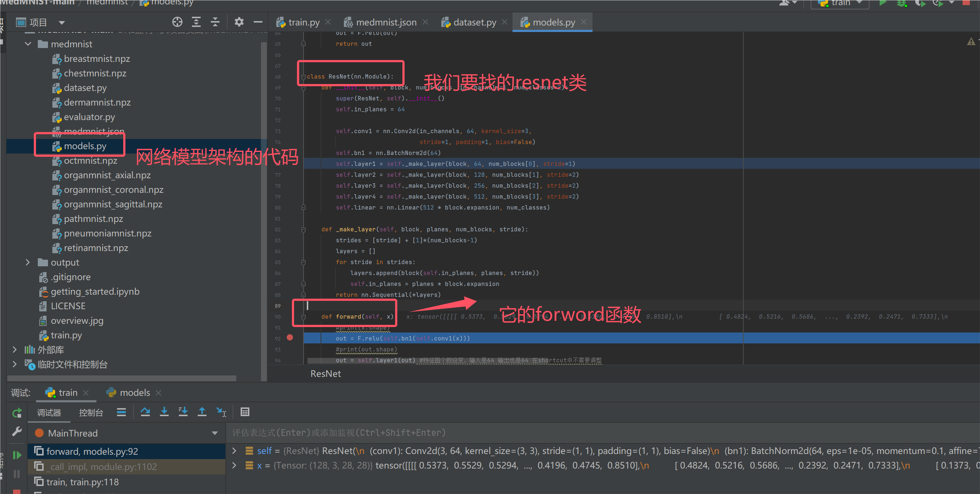The height and width of the screenshot is (494, 980).
Task: Open the MainThread selector dropdown
Action: [x=215, y=433]
